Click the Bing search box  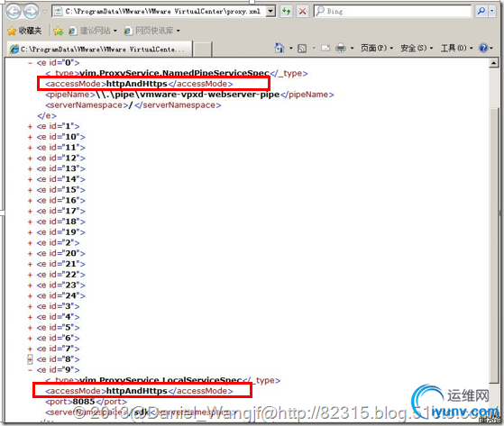tap(392, 12)
